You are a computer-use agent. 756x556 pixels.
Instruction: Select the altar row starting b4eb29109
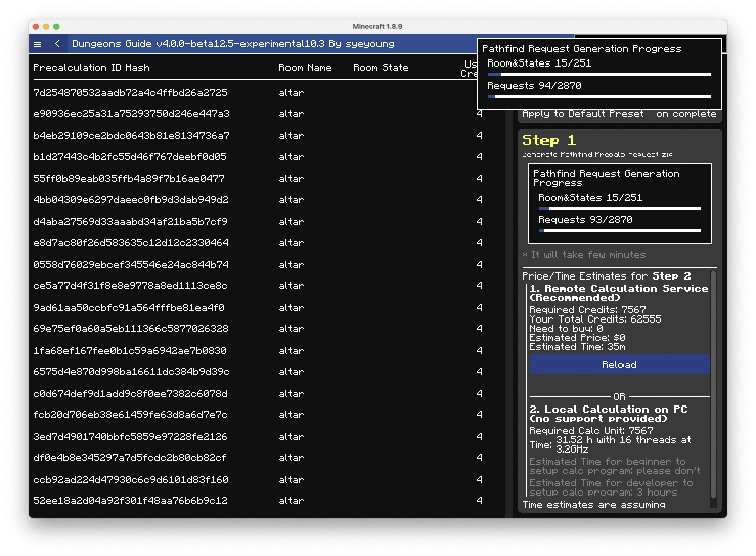(131, 136)
